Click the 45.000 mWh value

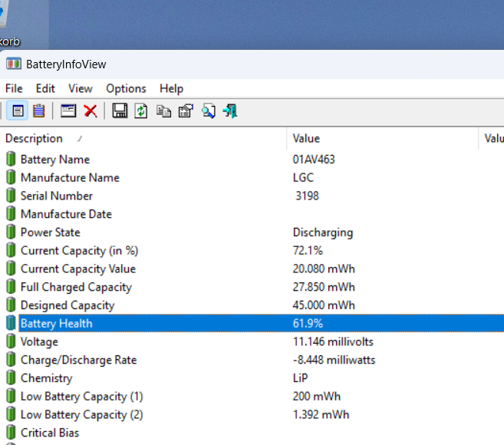click(324, 305)
